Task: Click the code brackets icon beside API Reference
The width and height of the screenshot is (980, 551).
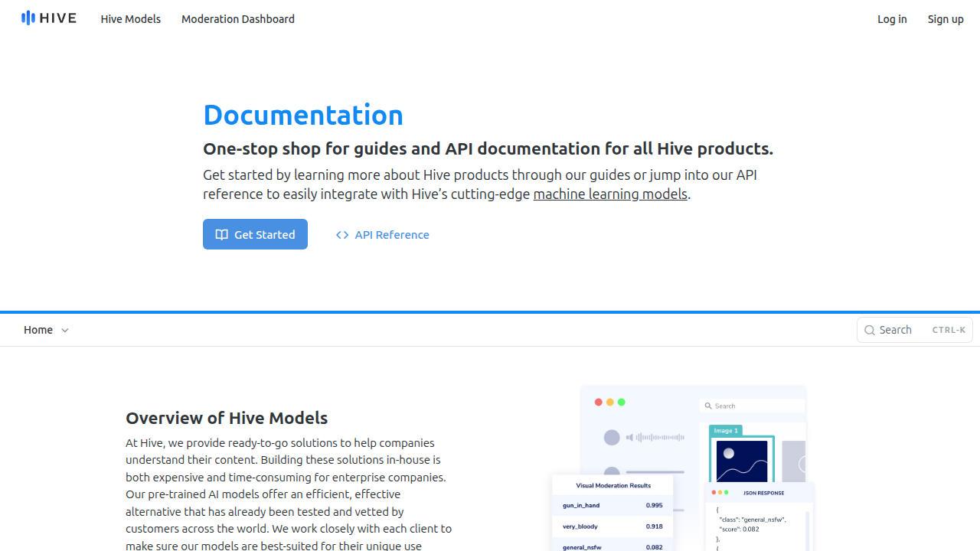Action: [x=342, y=235]
